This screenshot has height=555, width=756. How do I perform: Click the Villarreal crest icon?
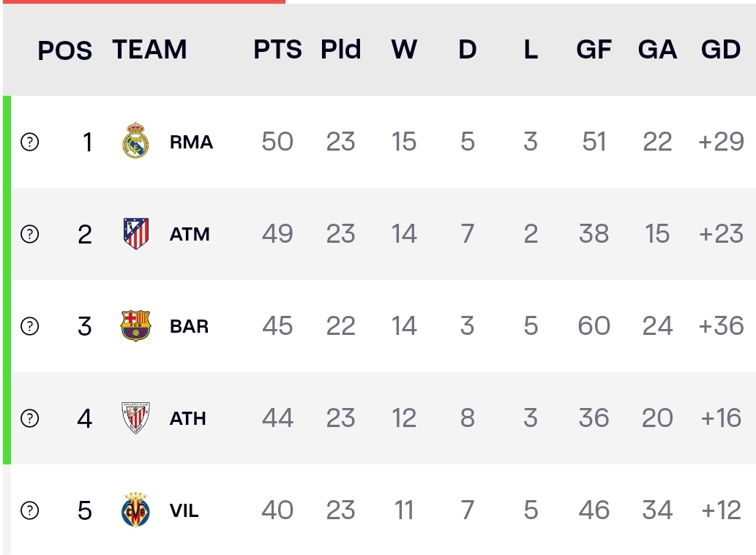[135, 510]
